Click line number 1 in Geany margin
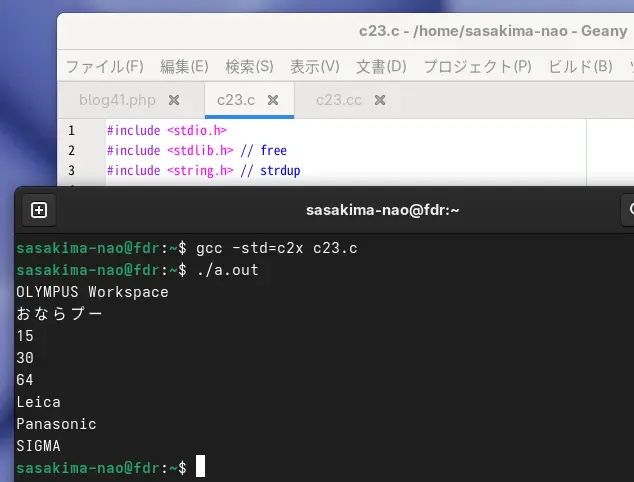634x482 pixels. click(71, 131)
